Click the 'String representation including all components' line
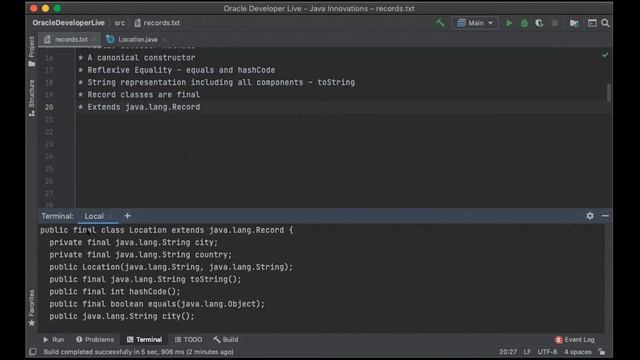Screen dimensions: 640x360 (216, 82)
